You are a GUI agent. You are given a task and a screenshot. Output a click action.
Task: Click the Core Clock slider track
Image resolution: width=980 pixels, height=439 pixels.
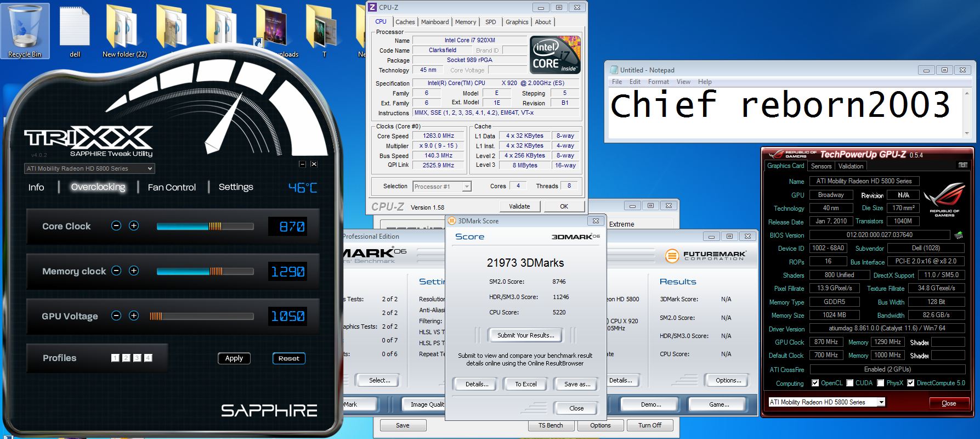click(x=205, y=226)
